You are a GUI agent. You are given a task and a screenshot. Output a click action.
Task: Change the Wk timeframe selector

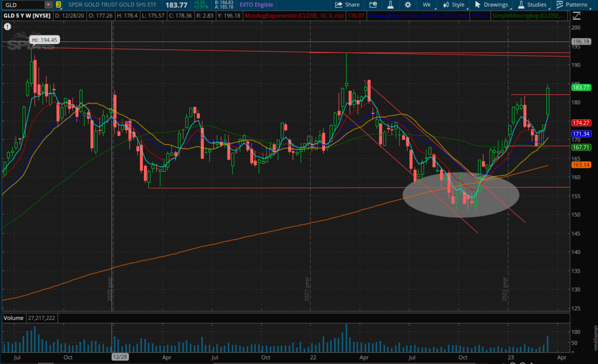(x=427, y=5)
